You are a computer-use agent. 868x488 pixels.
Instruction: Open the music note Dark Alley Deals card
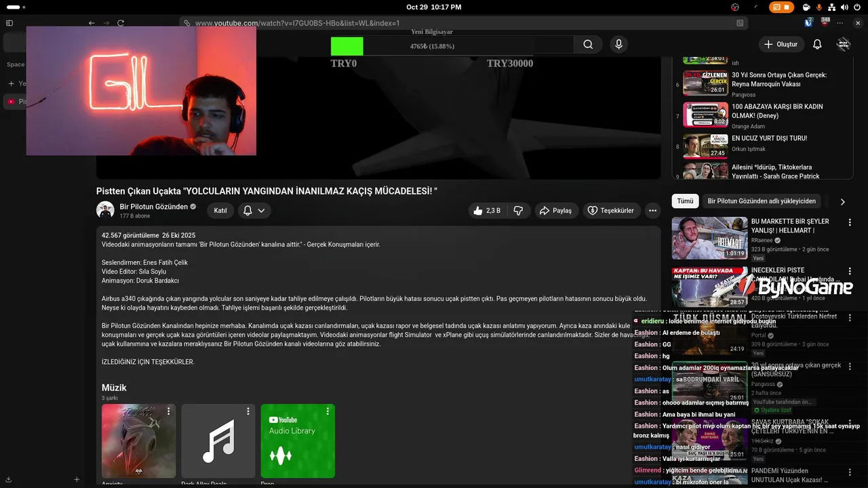pyautogui.click(x=218, y=441)
